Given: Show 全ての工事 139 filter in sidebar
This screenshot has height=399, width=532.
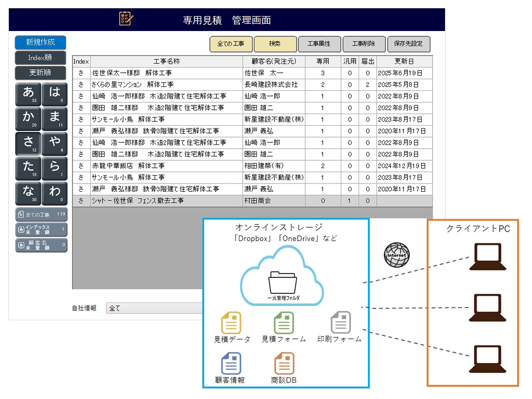Looking at the screenshot, I should coord(41,214).
